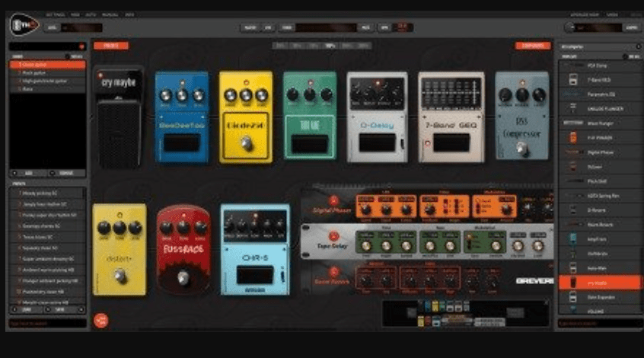The width and height of the screenshot is (644, 358).
Task: Open the Settings menu
Action: 55,14
